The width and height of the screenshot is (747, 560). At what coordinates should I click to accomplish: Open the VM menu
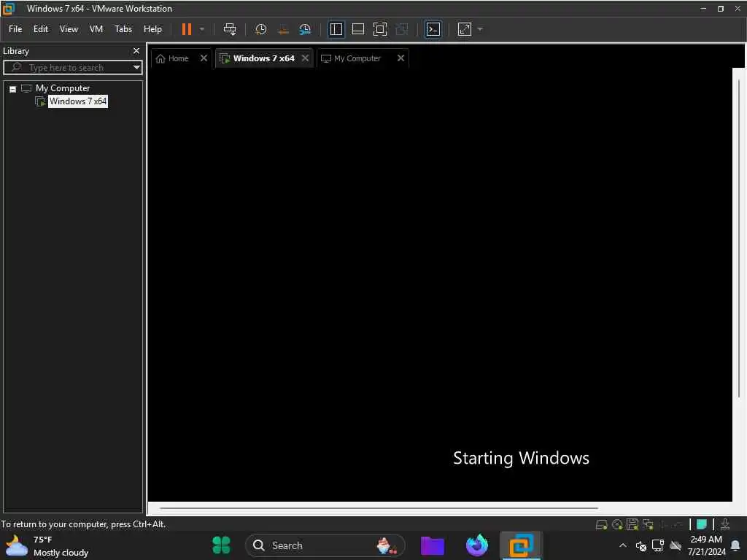(x=96, y=29)
